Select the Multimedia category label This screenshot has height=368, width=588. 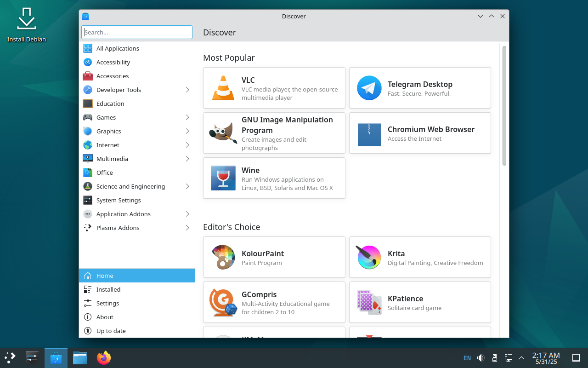(112, 159)
